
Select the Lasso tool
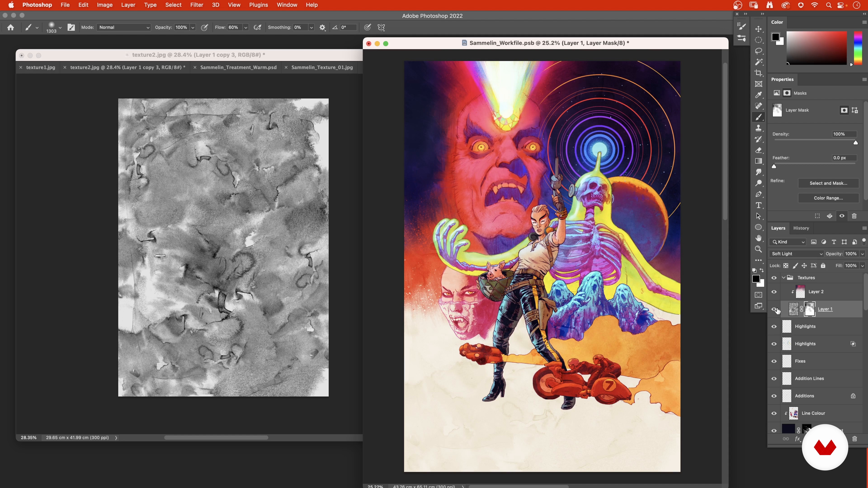[x=759, y=51]
